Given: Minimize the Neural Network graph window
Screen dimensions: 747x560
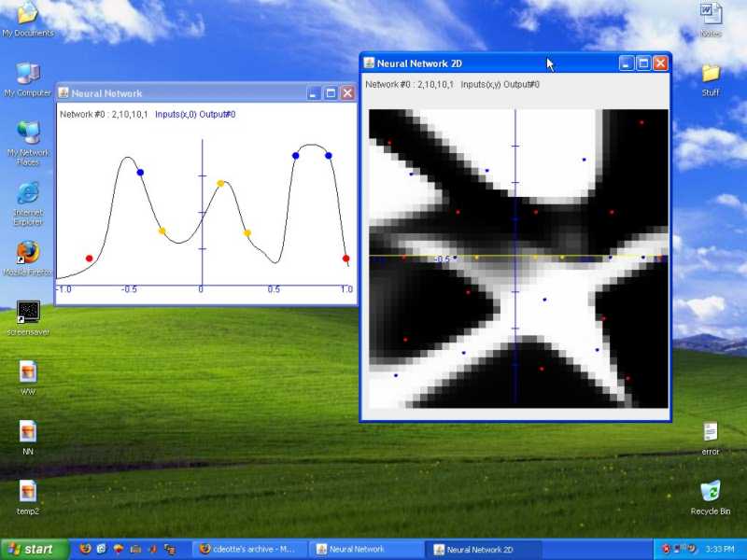Looking at the screenshot, I should pyautogui.click(x=313, y=92).
